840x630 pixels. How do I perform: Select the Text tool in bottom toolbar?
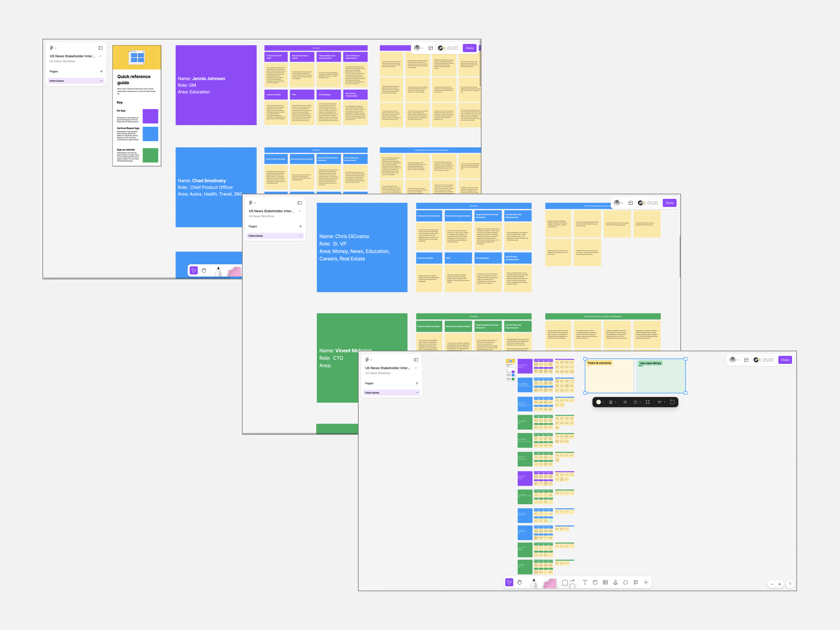(x=585, y=582)
